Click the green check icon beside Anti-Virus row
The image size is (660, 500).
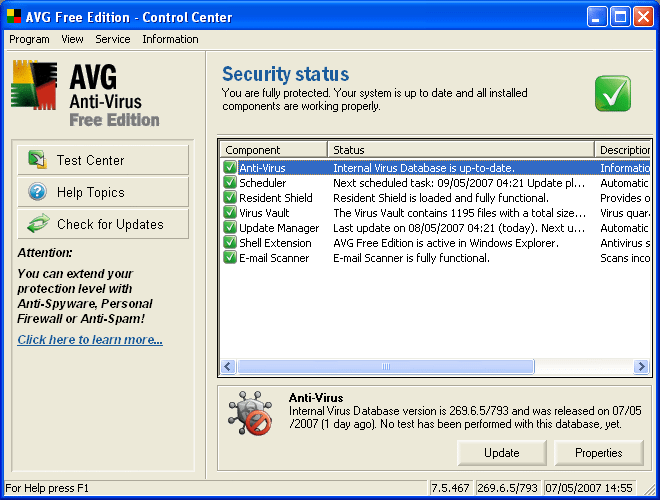pyautogui.click(x=230, y=168)
